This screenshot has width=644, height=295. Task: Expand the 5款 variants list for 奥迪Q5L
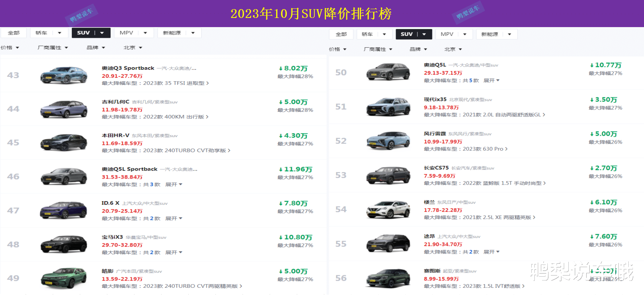pos(491,81)
